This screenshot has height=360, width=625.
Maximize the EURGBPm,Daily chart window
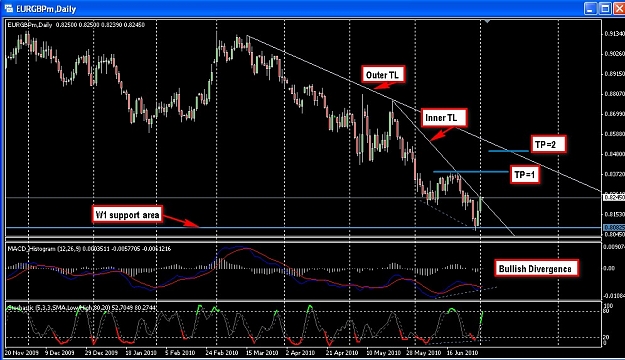pyautogui.click(x=605, y=8)
